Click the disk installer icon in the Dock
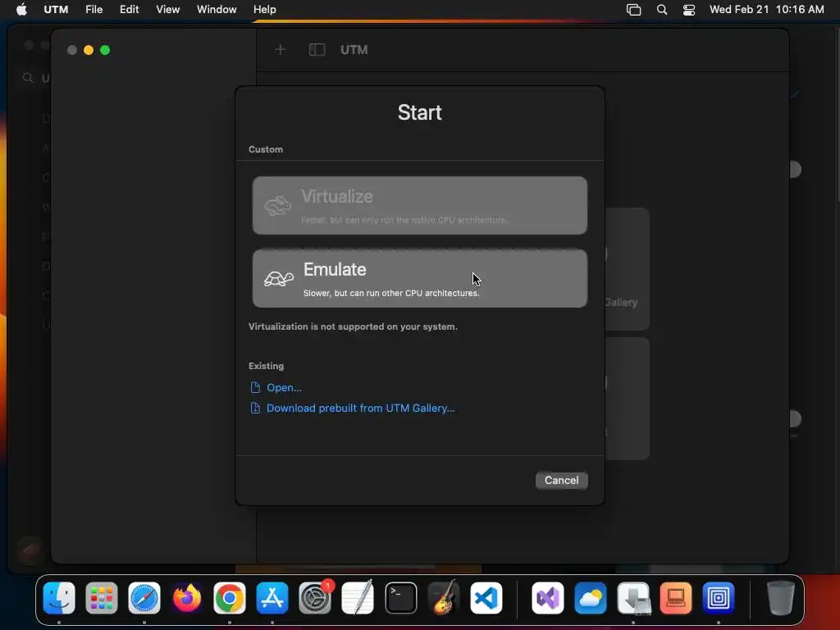This screenshot has height=630, width=840. click(x=633, y=598)
